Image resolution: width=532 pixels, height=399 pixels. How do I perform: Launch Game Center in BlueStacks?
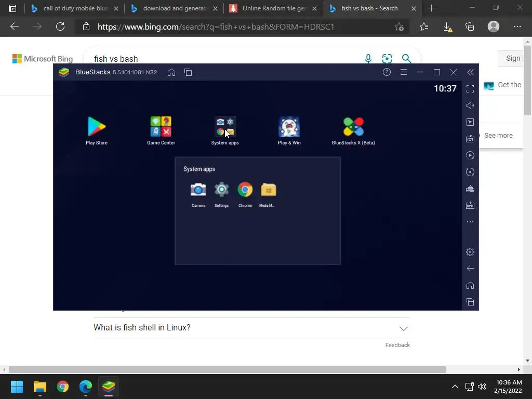[161, 127]
